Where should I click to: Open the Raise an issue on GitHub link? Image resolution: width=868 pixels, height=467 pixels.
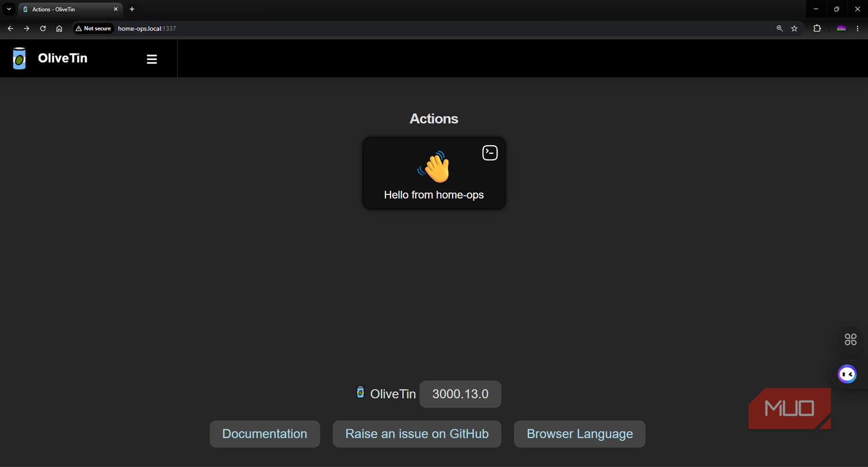[417, 434]
